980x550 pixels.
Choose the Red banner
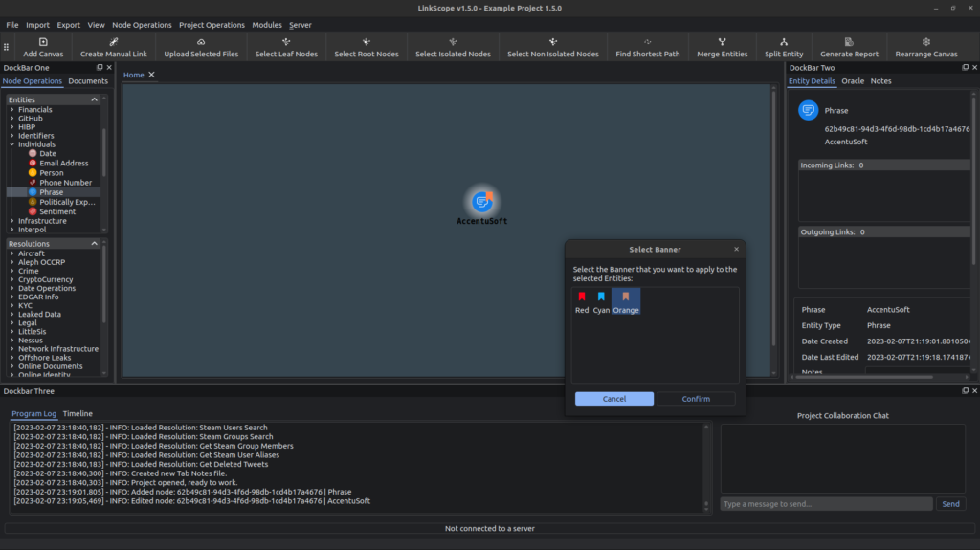tap(582, 302)
